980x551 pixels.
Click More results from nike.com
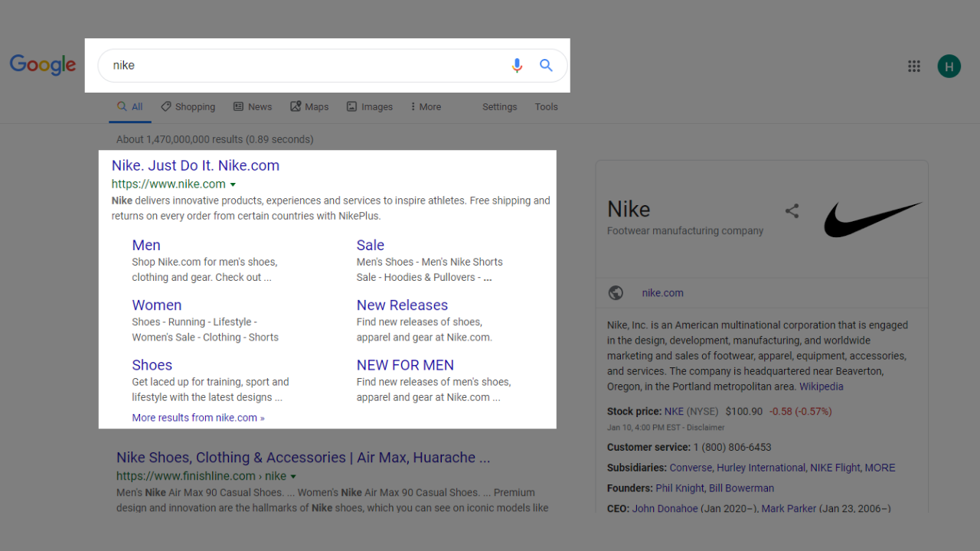click(198, 418)
